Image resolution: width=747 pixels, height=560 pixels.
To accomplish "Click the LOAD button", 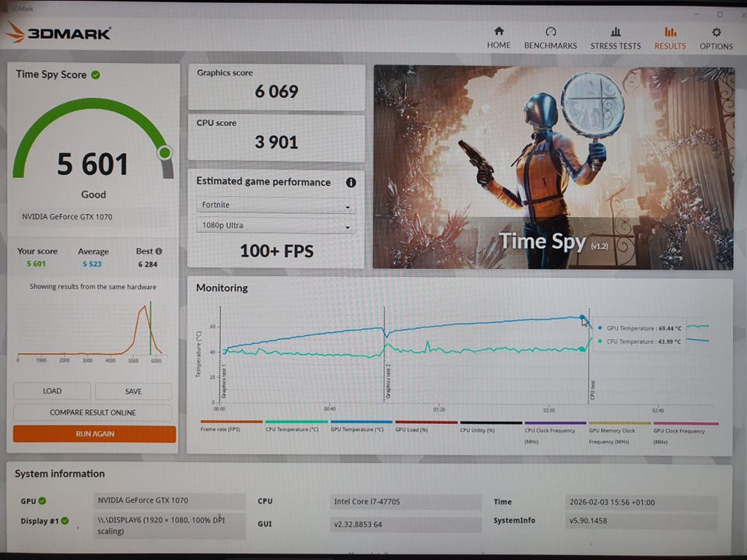I will [52, 391].
